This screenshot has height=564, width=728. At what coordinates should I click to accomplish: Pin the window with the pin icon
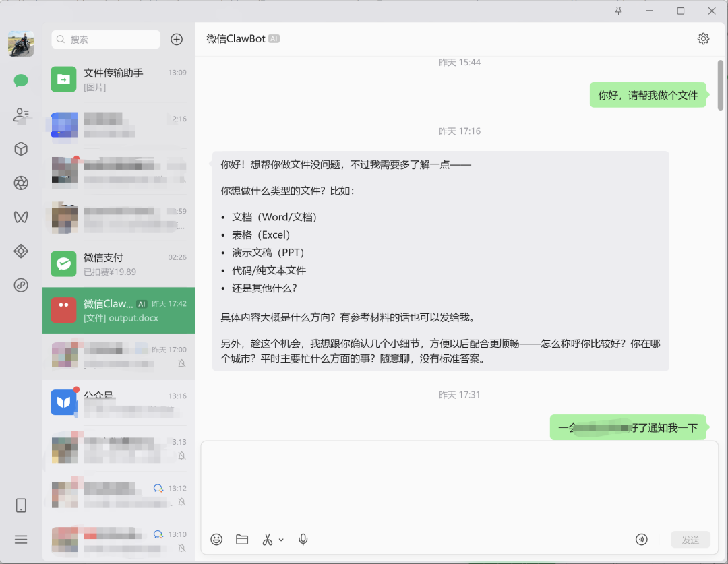tap(618, 11)
